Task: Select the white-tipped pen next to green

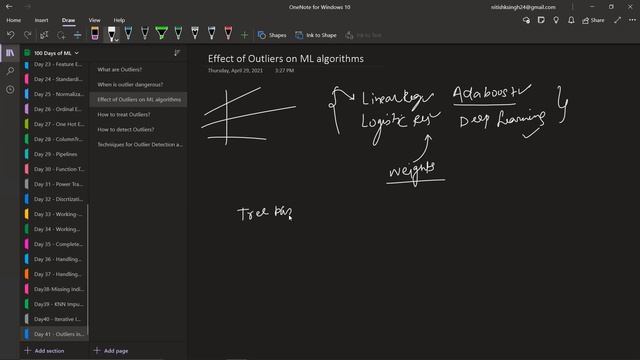Action: (195, 33)
